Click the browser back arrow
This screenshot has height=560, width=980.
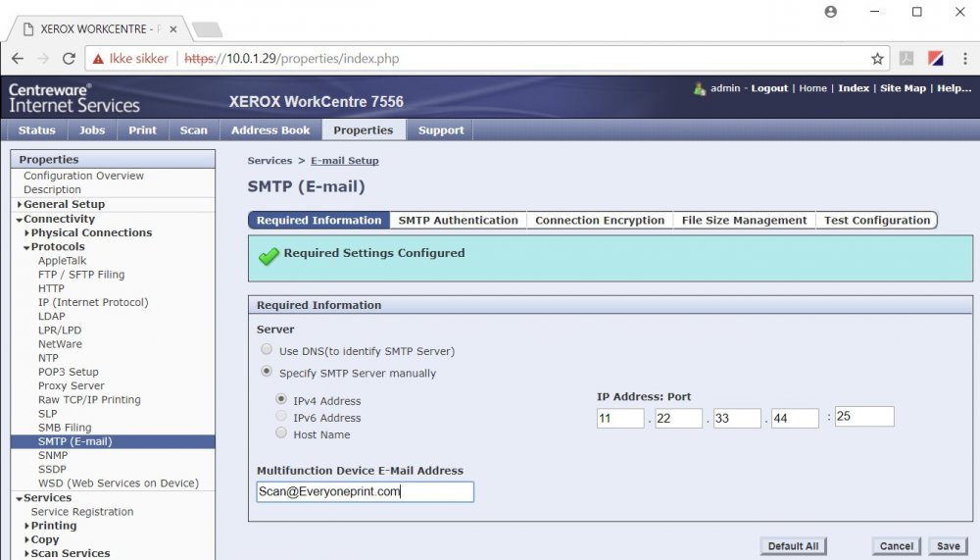tap(18, 59)
